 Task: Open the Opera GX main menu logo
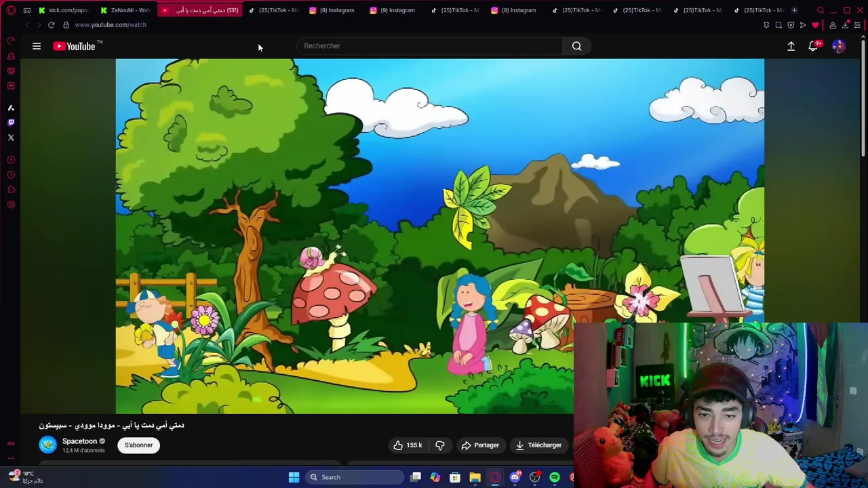(x=11, y=10)
